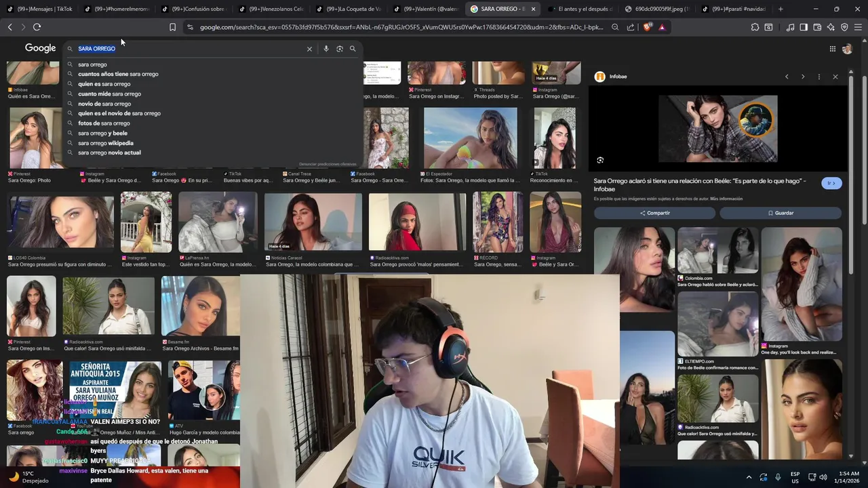The width and height of the screenshot is (868, 488).
Task: Click the Guardar button
Action: click(781, 213)
